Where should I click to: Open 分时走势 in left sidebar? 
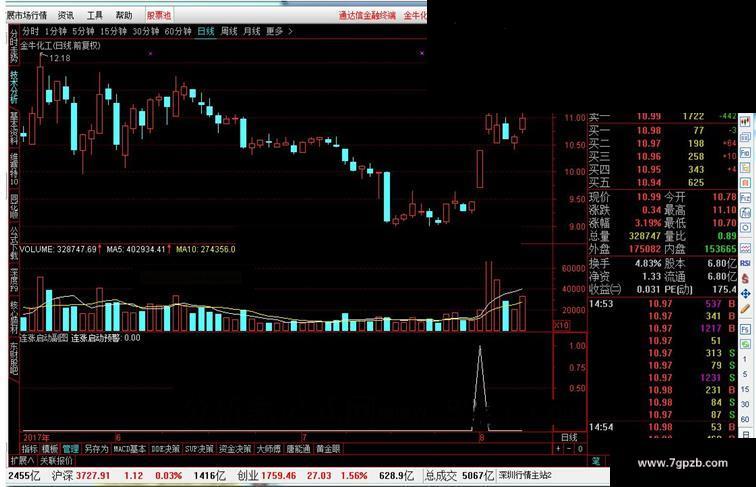(14, 46)
